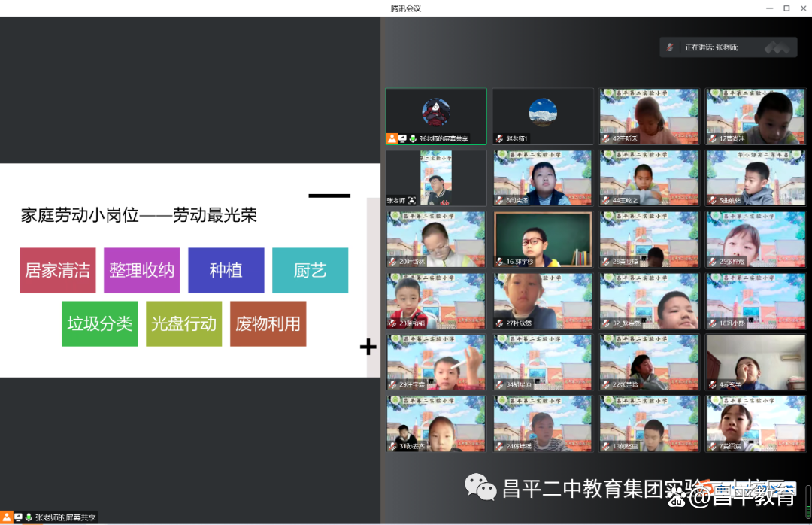This screenshot has width=812, height=525.
Task: Click slide title 家庭劳动小岗位——劳动最光荣
Action: pyautogui.click(x=139, y=215)
